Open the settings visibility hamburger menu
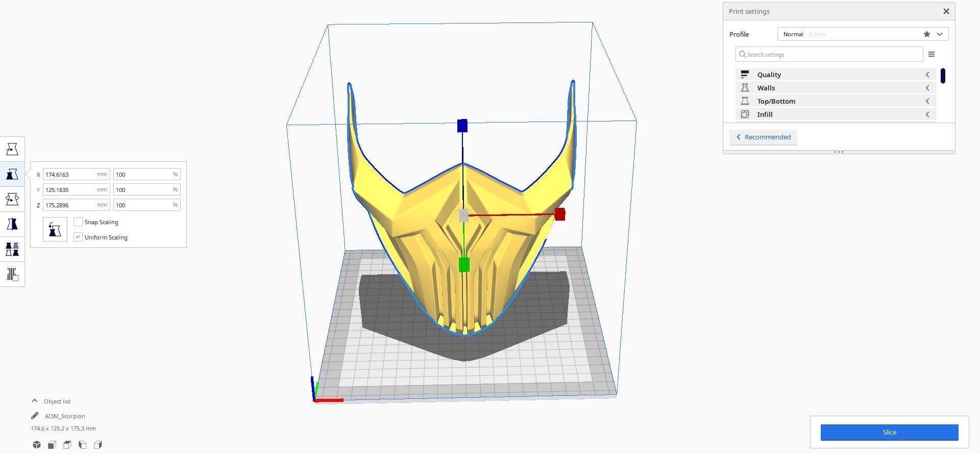 pyautogui.click(x=932, y=54)
